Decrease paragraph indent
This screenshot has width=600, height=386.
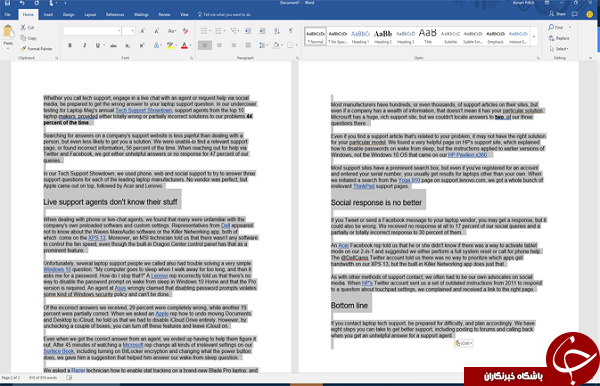[x=248, y=31]
